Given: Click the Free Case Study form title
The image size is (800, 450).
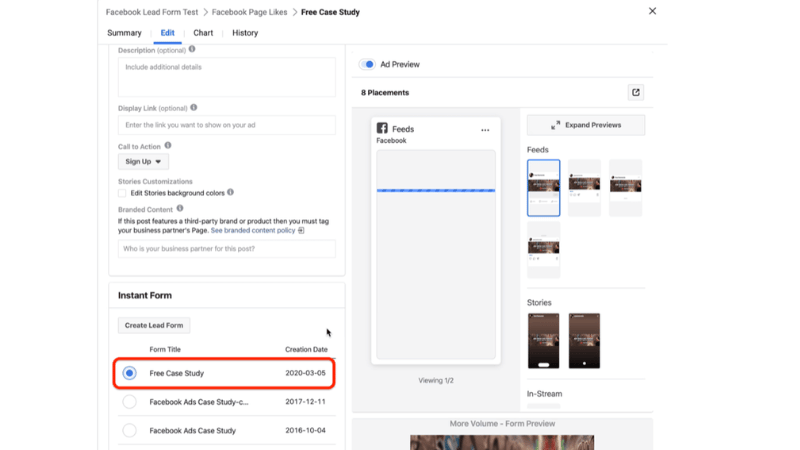Looking at the screenshot, I should (x=177, y=373).
